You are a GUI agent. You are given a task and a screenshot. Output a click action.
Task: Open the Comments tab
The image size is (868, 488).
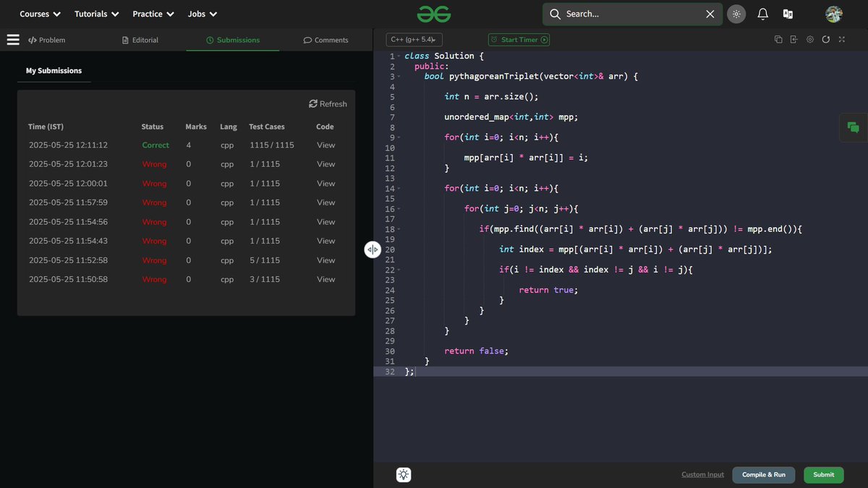point(326,40)
